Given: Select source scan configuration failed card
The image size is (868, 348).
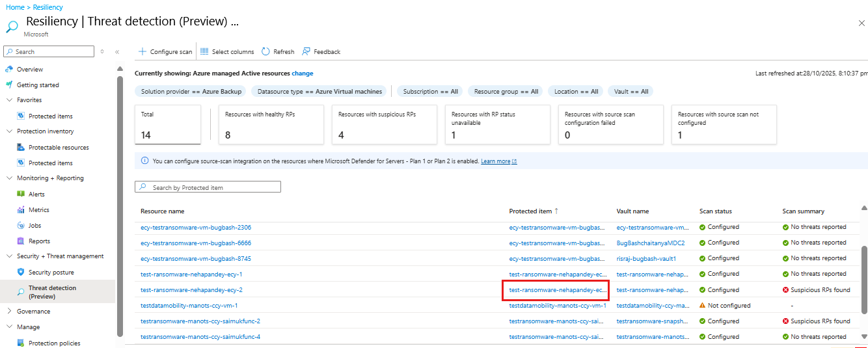Looking at the screenshot, I should tap(610, 124).
